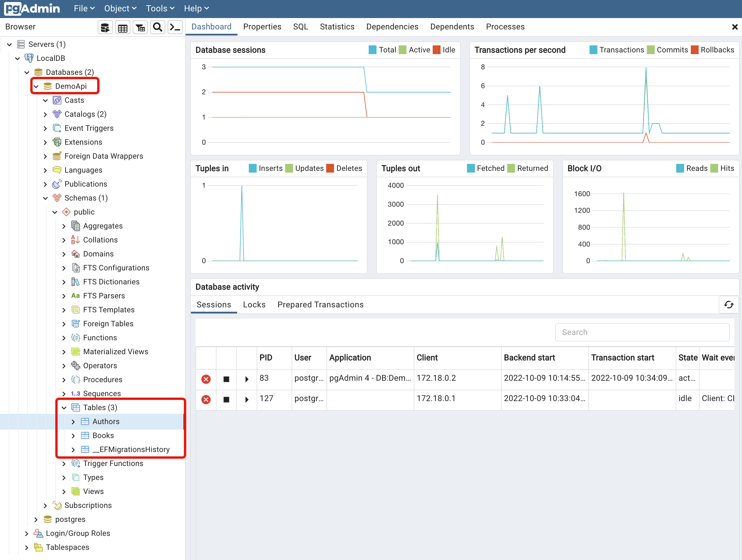Image resolution: width=742 pixels, height=560 pixels.
Task: Refresh the Database activity panel
Action: (x=729, y=305)
